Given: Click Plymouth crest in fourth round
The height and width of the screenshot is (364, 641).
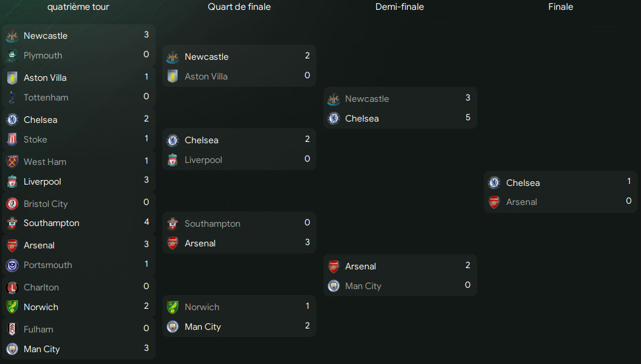Looking at the screenshot, I should [x=12, y=56].
